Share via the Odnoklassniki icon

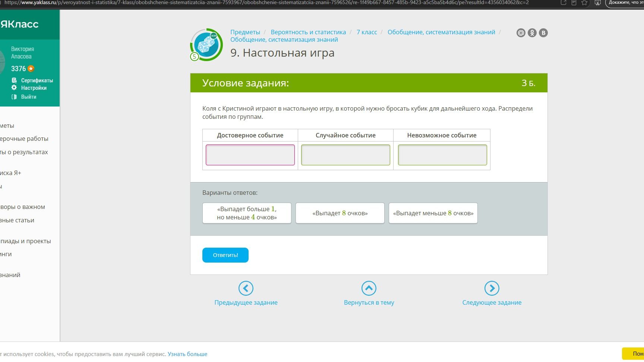[x=532, y=33]
